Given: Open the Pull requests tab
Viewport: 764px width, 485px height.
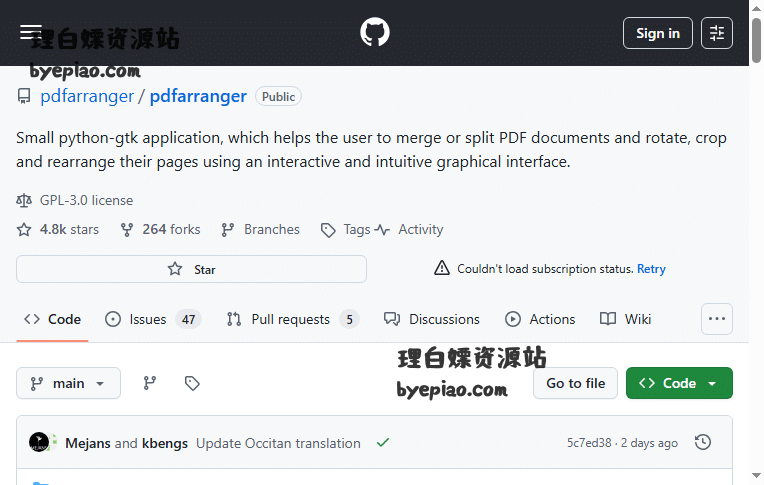Looking at the screenshot, I should click(292, 319).
